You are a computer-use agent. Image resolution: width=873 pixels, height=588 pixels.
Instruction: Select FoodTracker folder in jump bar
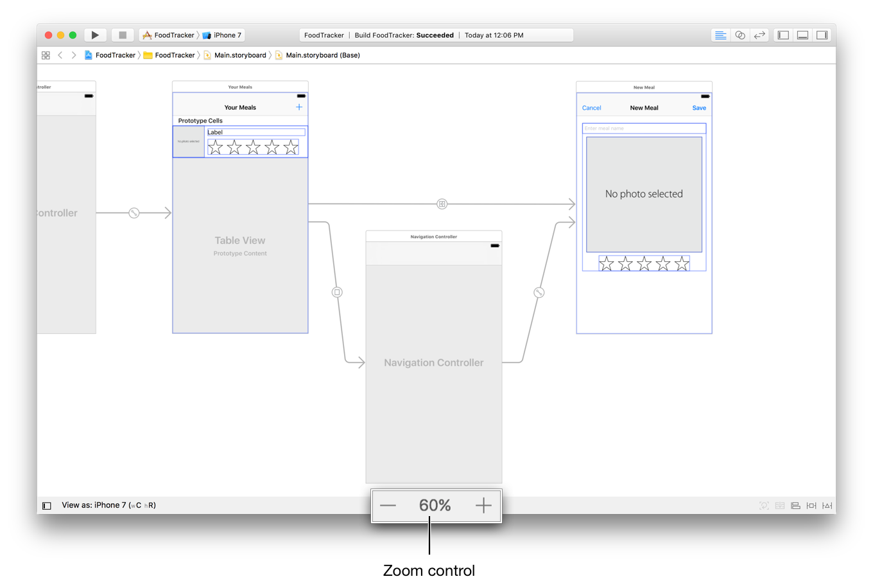coord(169,55)
